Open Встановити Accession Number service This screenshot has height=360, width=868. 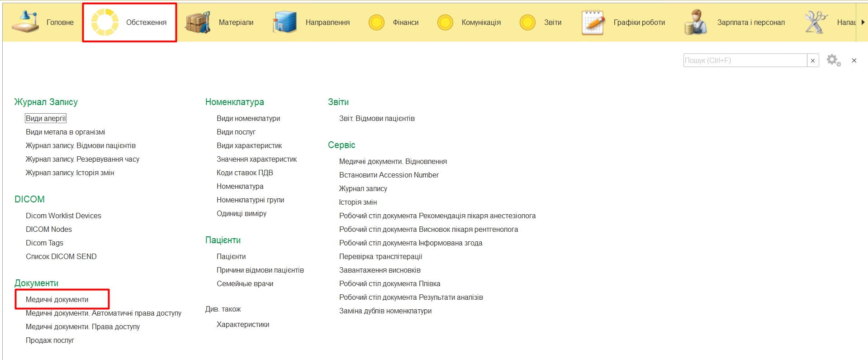389,175
